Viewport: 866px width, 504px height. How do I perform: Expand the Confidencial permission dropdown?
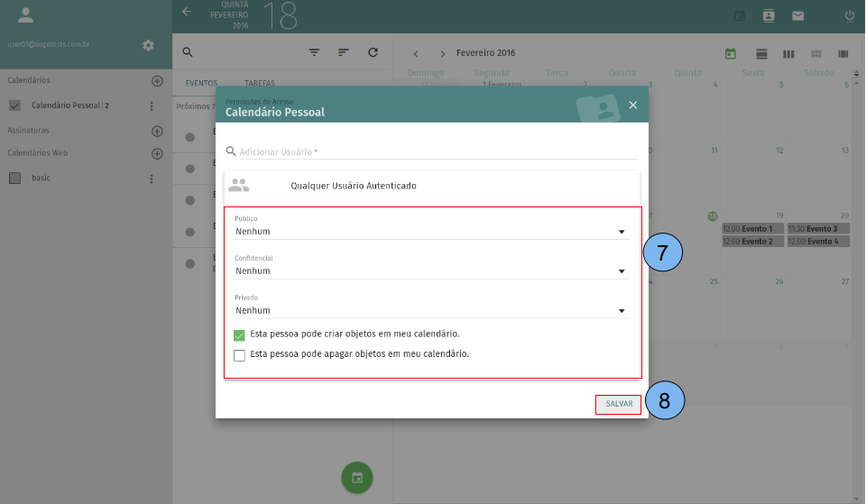tap(431, 270)
